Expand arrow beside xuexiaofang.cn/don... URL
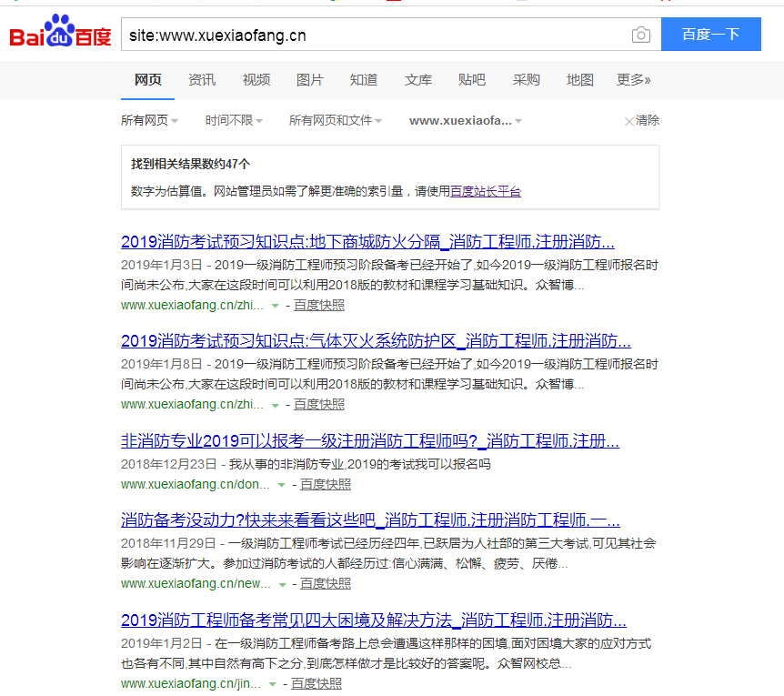 pos(282,486)
